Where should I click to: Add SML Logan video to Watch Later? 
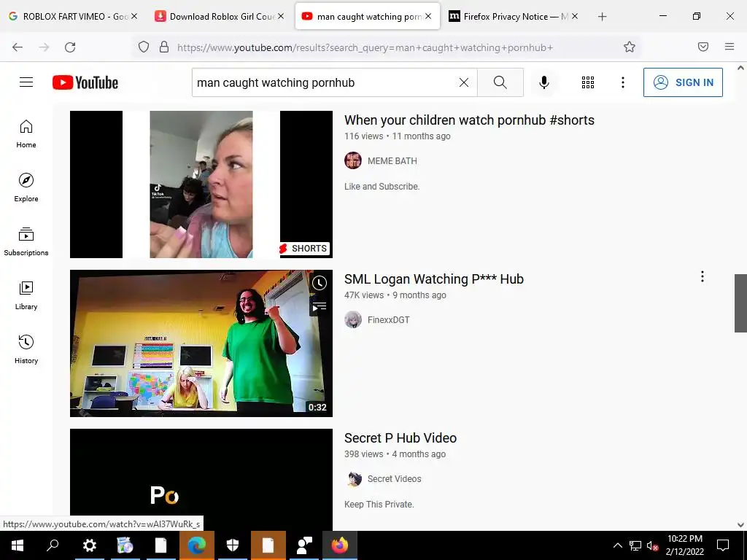320,283
